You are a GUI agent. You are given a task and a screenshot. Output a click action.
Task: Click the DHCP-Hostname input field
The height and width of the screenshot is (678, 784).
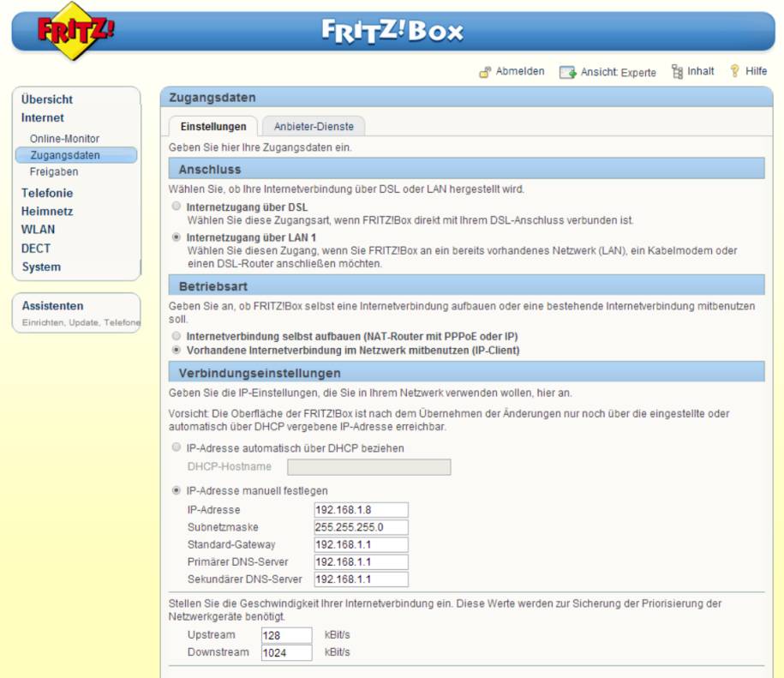(369, 467)
